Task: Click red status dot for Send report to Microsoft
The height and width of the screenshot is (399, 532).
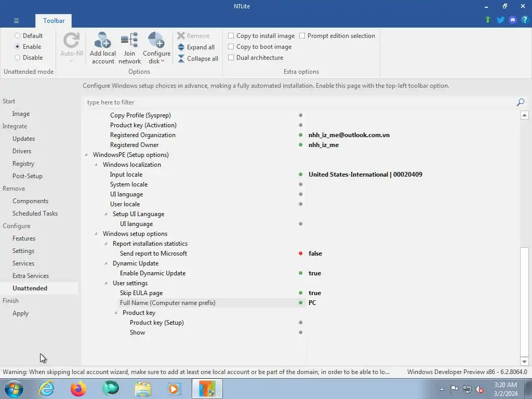Action: click(x=300, y=254)
